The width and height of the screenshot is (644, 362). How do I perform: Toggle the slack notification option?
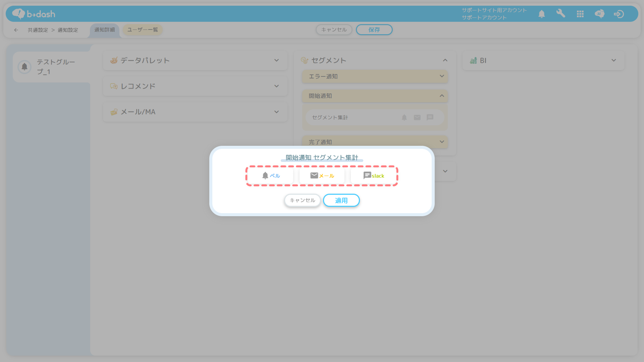coord(374,176)
